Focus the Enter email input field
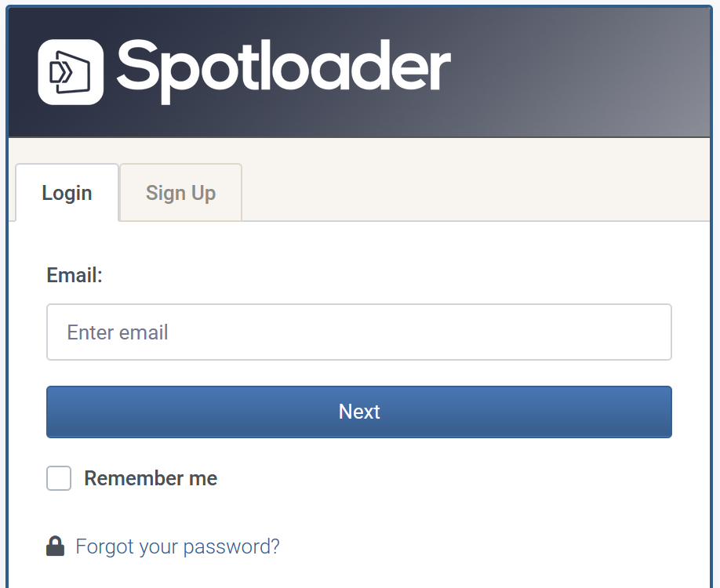The height and width of the screenshot is (588, 720). pos(359,332)
